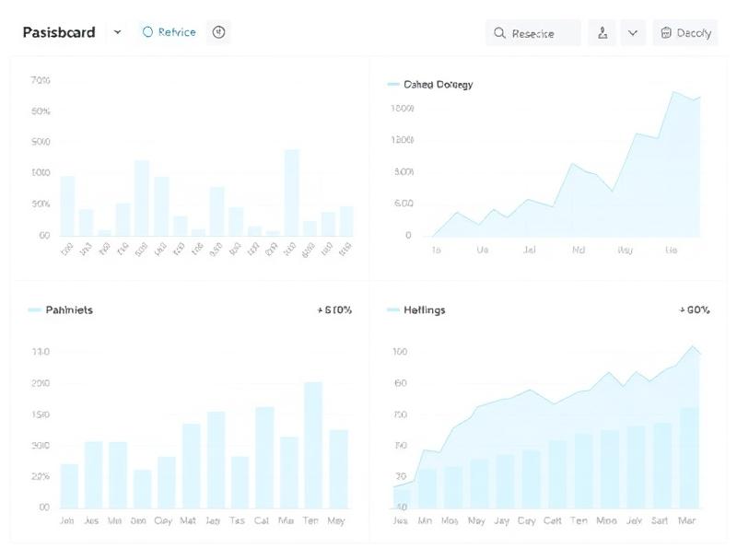
Task: Open the dropdown next to Pasisbcard
Action: 118,31
